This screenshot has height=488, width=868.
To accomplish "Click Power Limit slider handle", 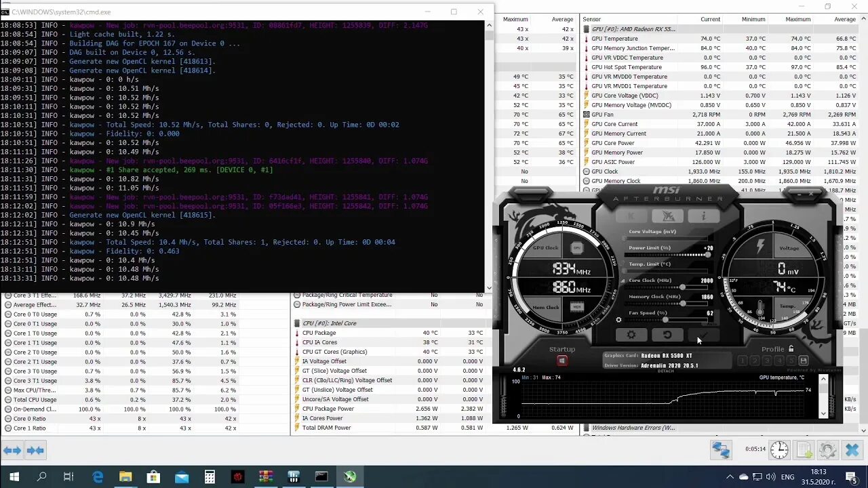I will pos(707,255).
